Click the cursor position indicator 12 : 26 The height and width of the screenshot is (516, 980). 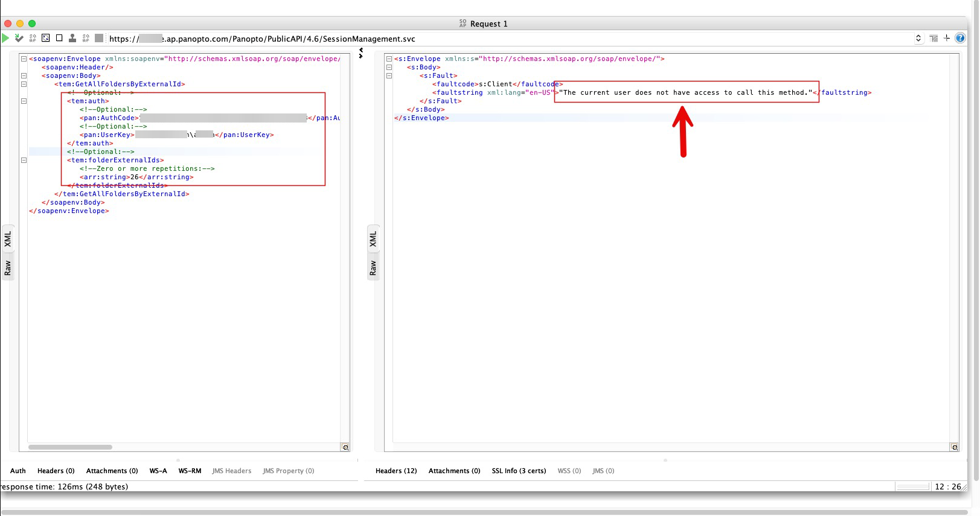948,486
